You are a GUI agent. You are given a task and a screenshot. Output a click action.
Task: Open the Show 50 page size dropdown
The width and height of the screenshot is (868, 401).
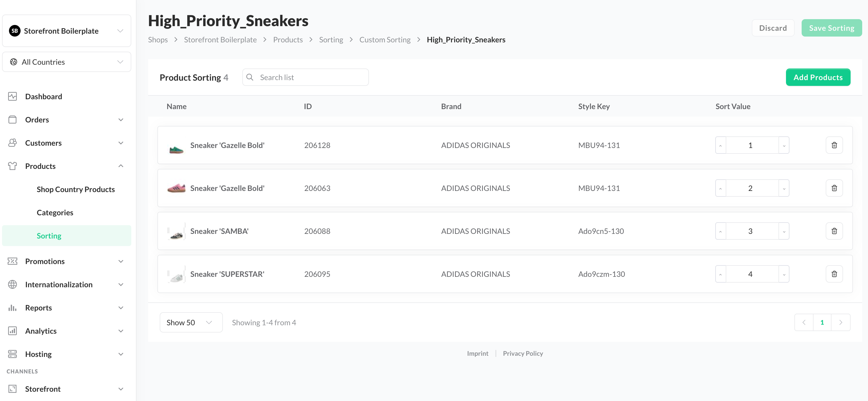tap(191, 322)
